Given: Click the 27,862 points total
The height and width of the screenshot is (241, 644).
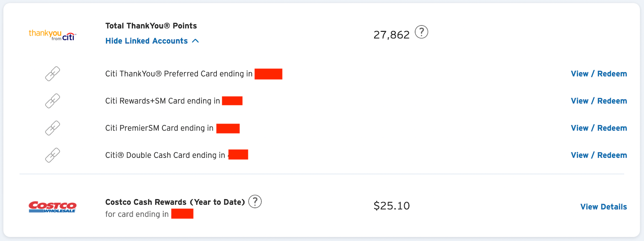Looking at the screenshot, I should coord(391,35).
